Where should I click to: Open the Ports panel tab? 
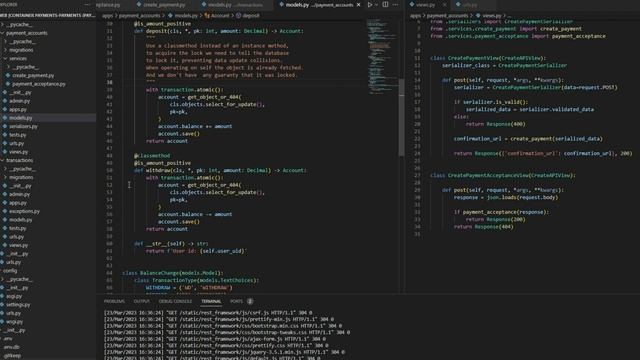[236, 301]
